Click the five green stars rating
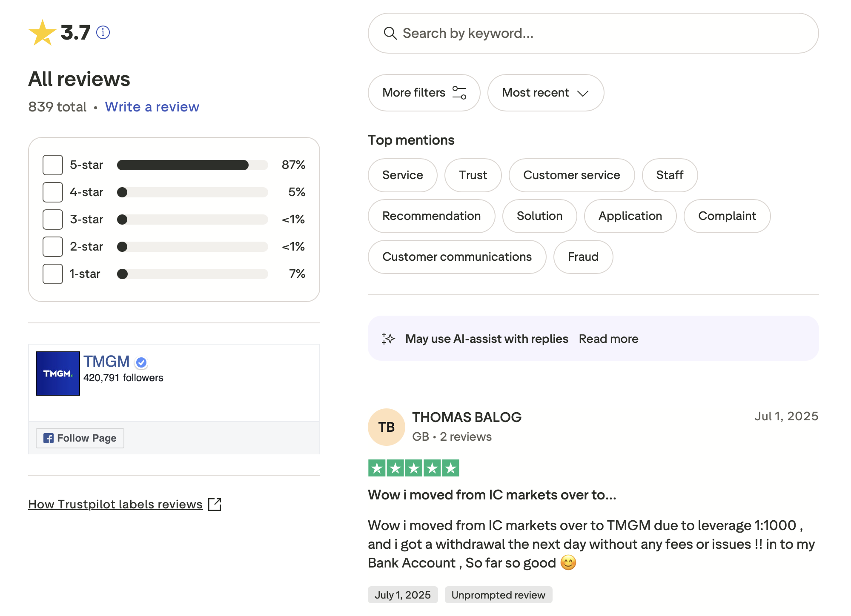 tap(413, 468)
